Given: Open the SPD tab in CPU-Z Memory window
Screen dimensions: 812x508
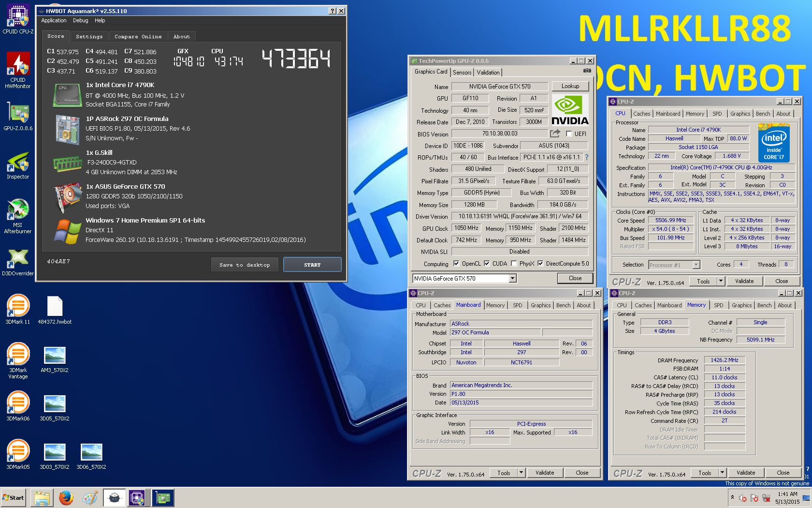Looking at the screenshot, I should (719, 305).
